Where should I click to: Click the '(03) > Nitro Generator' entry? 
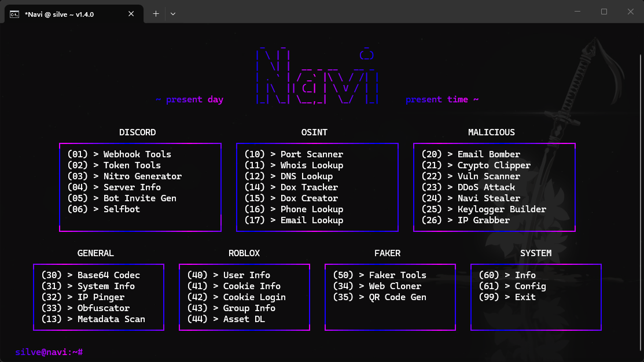click(124, 176)
